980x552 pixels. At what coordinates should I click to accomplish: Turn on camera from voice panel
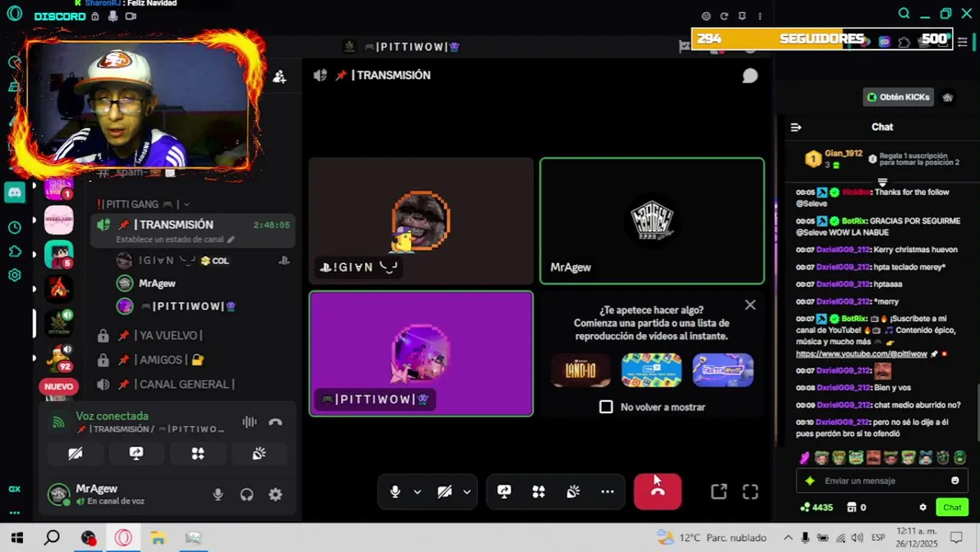click(75, 454)
